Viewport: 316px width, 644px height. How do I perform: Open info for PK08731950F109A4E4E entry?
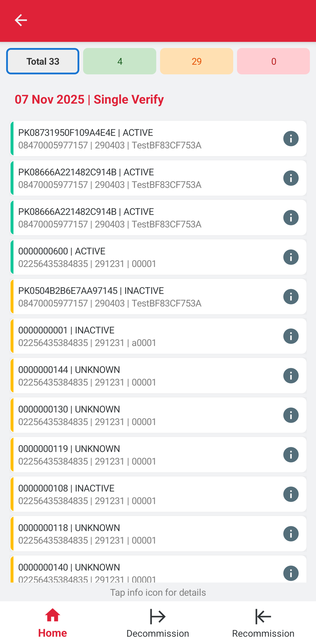(291, 138)
